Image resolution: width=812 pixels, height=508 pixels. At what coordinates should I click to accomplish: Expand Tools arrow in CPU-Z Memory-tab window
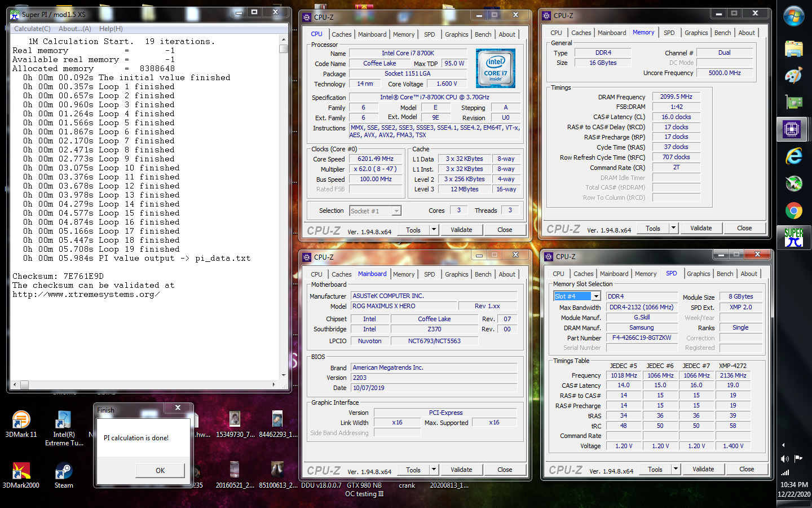click(673, 228)
